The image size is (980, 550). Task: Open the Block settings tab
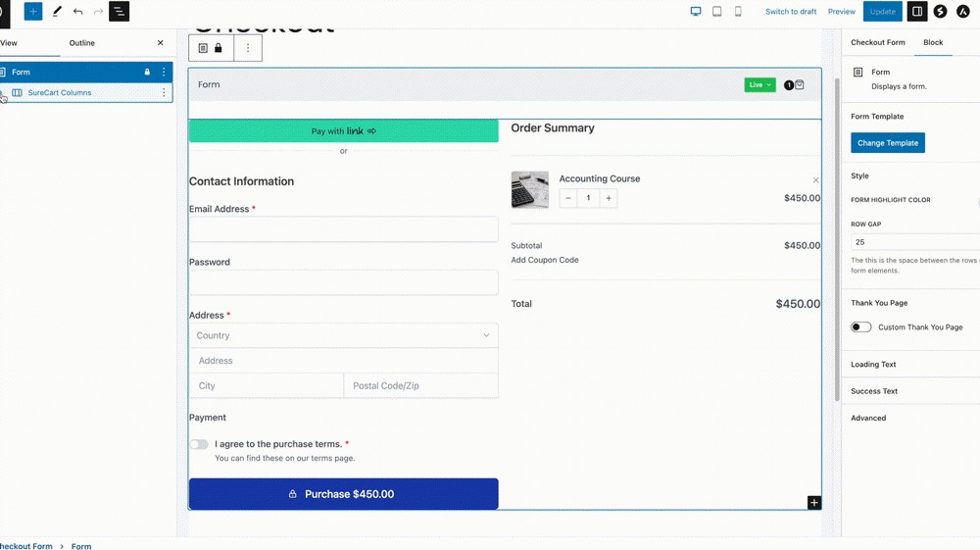coord(933,42)
